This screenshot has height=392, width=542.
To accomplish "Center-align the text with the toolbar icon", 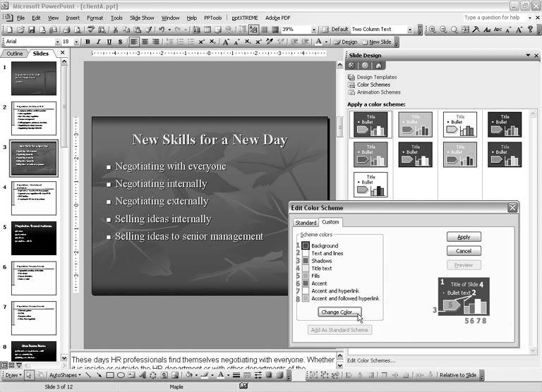I will pos(145,42).
